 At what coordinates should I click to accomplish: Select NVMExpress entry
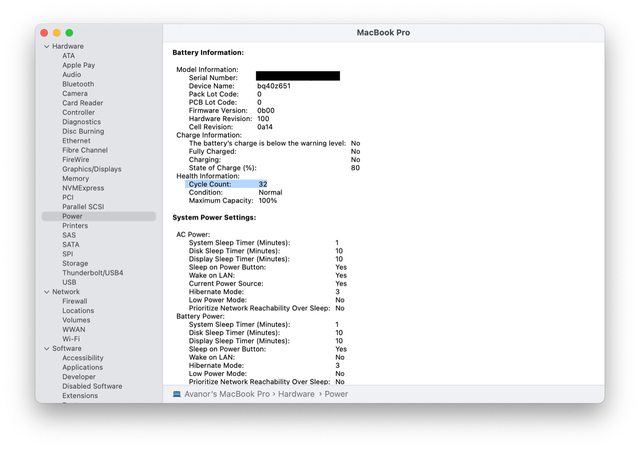point(83,188)
